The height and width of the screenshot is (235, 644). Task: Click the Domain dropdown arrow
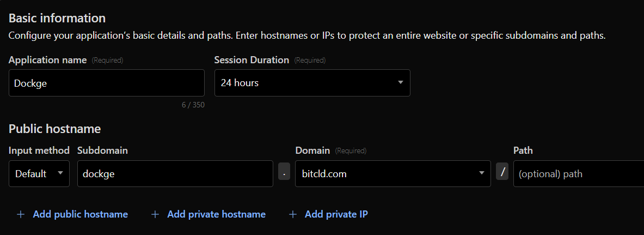481,173
